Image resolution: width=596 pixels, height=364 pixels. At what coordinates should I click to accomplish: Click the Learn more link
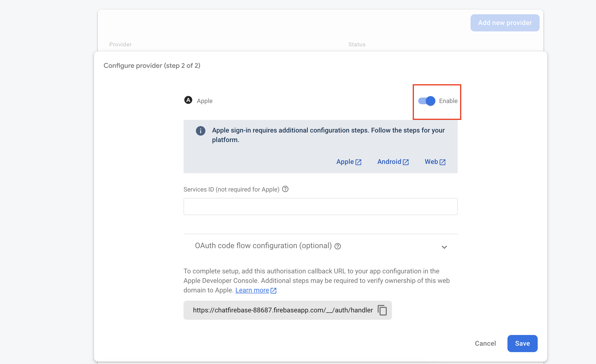pyautogui.click(x=252, y=290)
